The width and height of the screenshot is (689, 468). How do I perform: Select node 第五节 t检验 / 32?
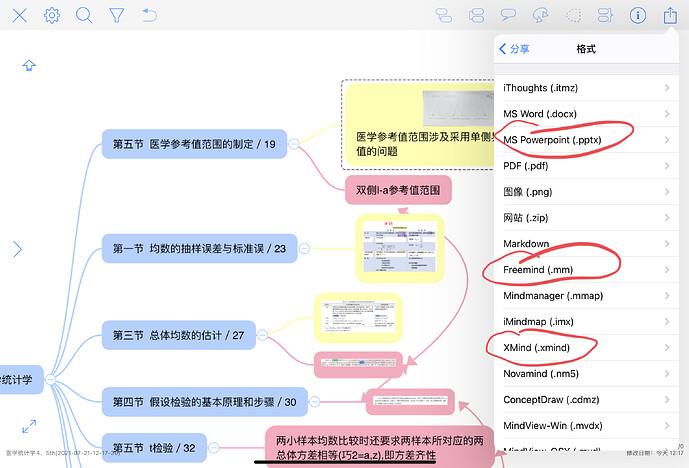[154, 448]
